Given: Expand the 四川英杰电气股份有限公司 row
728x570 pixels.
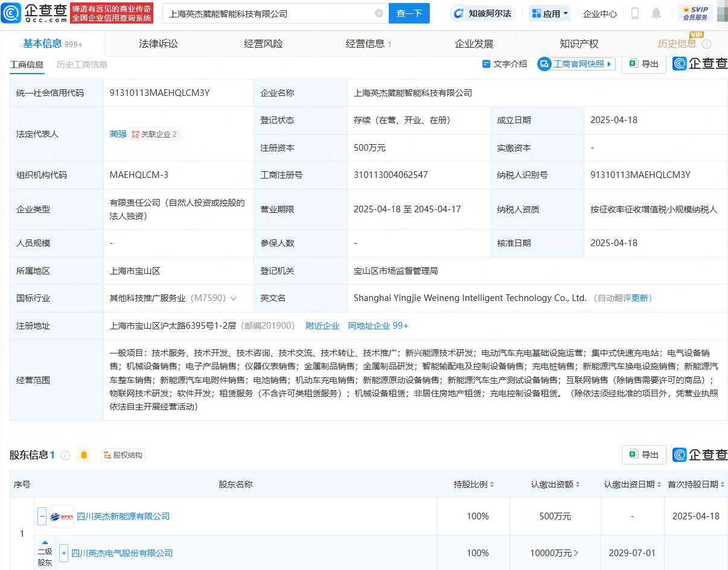Looking at the screenshot, I should (64, 553).
